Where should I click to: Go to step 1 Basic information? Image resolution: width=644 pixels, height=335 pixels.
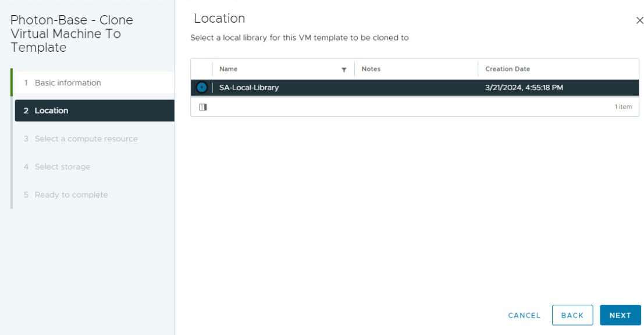(94, 83)
